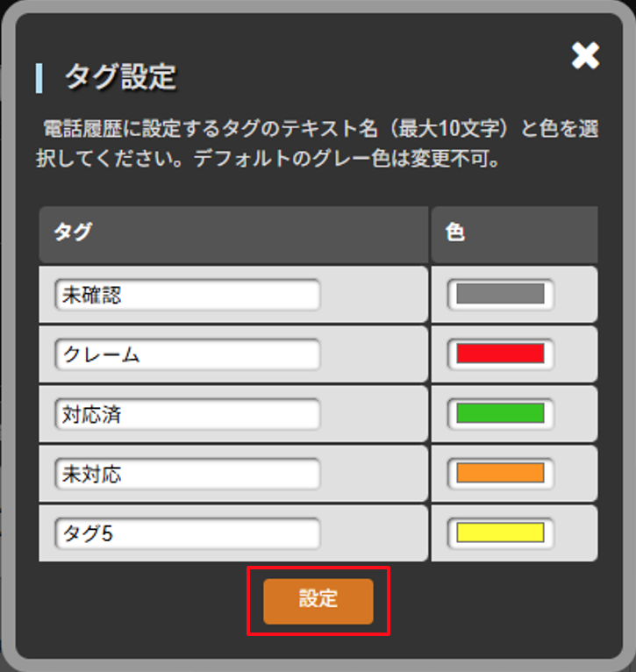The height and width of the screenshot is (672, 636).
Task: Close the タグ設定 dialog with X icon
Action: tap(585, 56)
